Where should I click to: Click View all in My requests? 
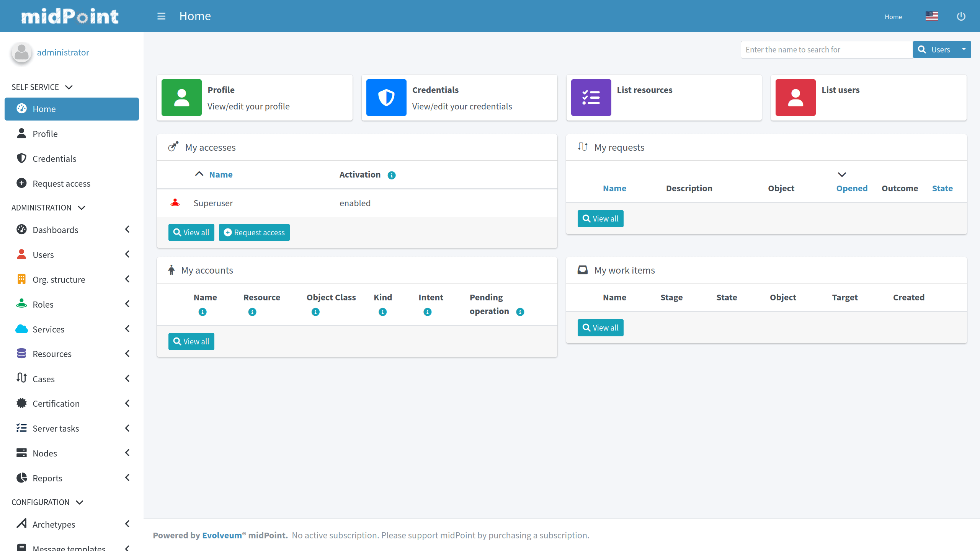click(600, 218)
